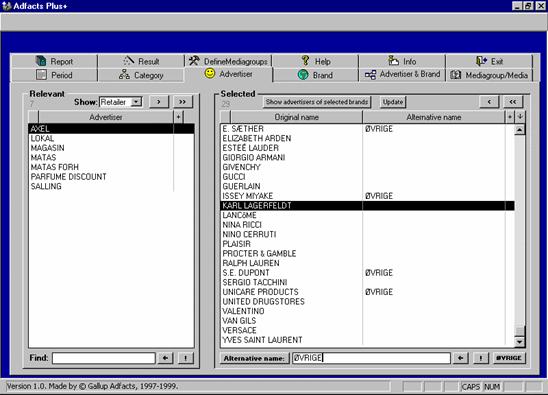Select ELIZABETH ARDEN row
Image resolution: width=548 pixels, height=395 pixels.
click(367, 138)
